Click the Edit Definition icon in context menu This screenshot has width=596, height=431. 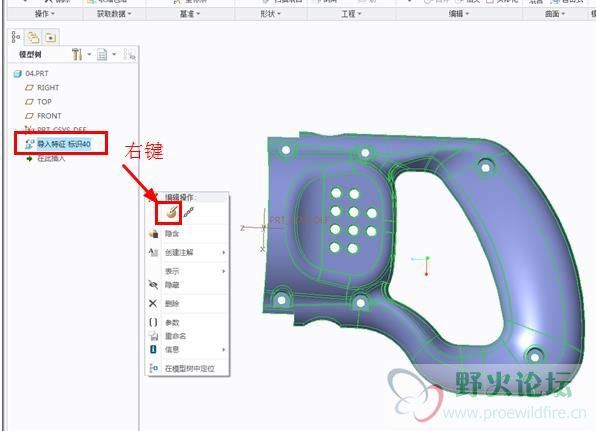(172, 212)
